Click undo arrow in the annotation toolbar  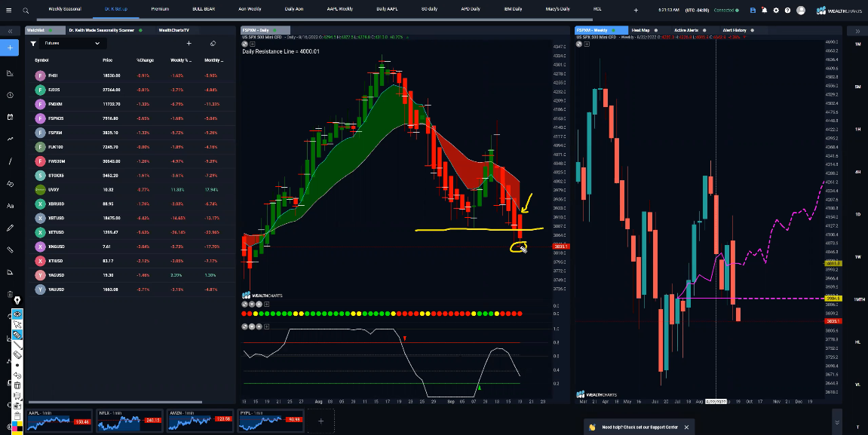click(17, 375)
